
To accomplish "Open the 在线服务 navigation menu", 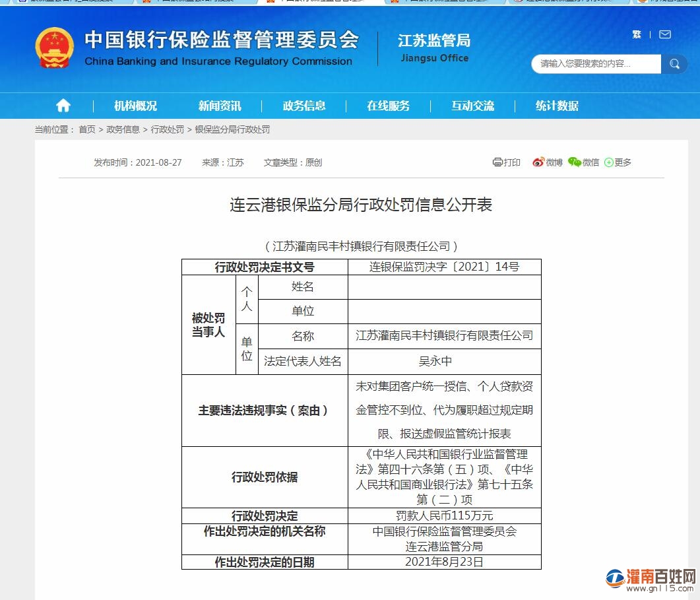I will (x=387, y=106).
